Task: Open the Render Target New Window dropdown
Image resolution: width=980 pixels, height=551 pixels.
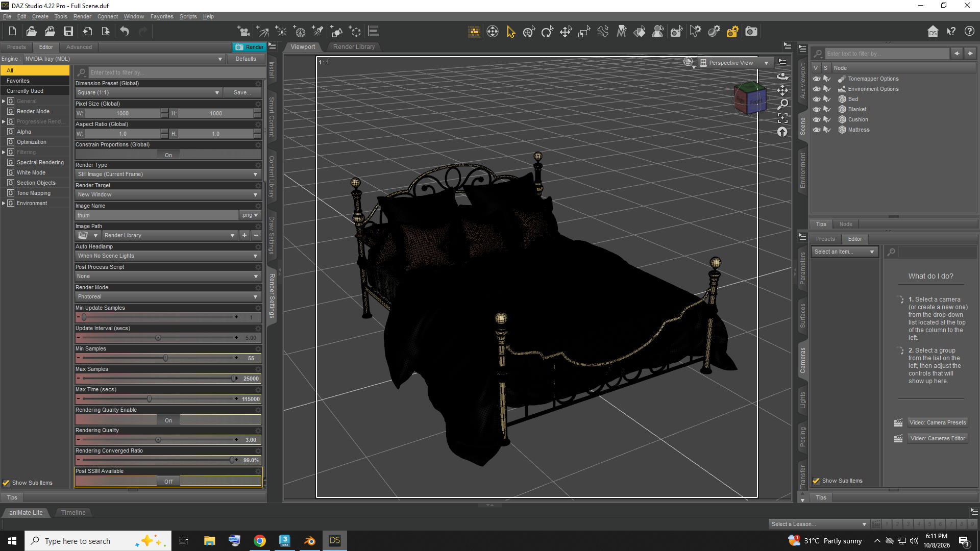Action: click(168, 194)
